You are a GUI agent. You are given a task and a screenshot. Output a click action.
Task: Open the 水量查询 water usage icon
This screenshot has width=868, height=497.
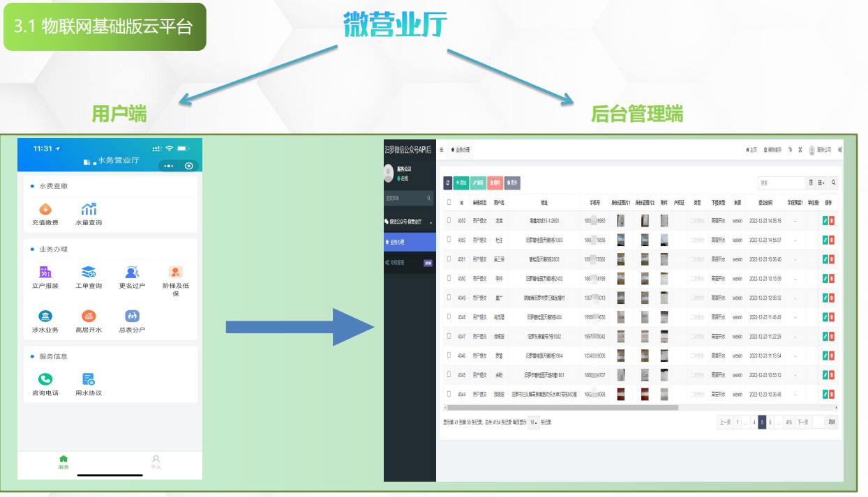pos(89,209)
